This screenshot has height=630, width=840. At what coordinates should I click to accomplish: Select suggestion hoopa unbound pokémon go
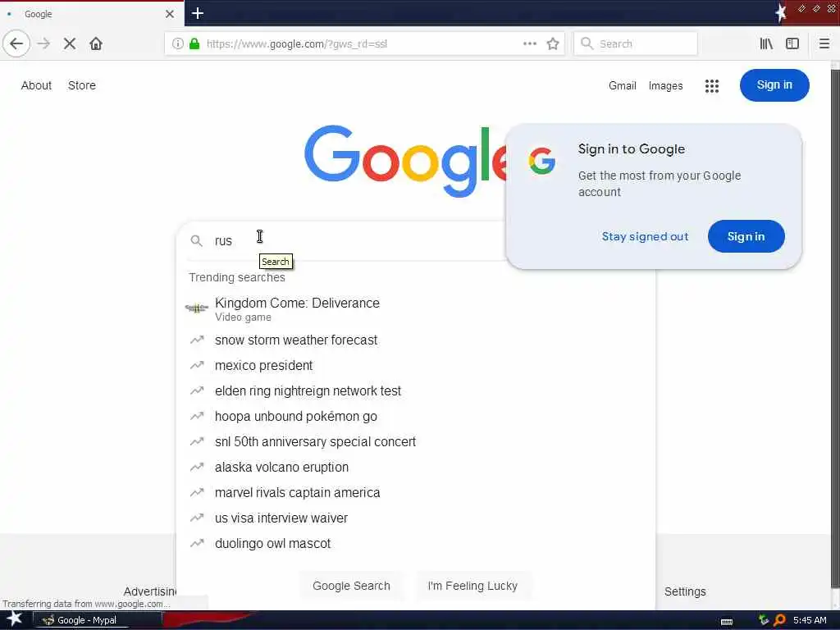[416, 416]
